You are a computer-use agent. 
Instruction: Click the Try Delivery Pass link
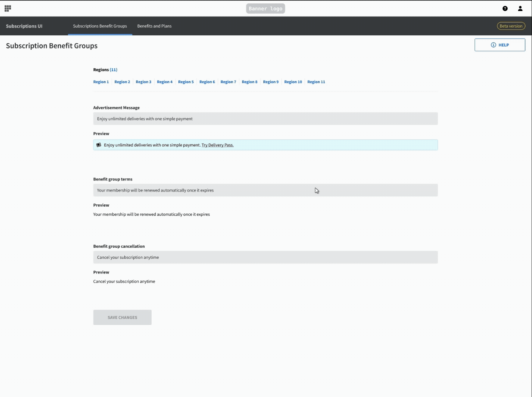(217, 145)
